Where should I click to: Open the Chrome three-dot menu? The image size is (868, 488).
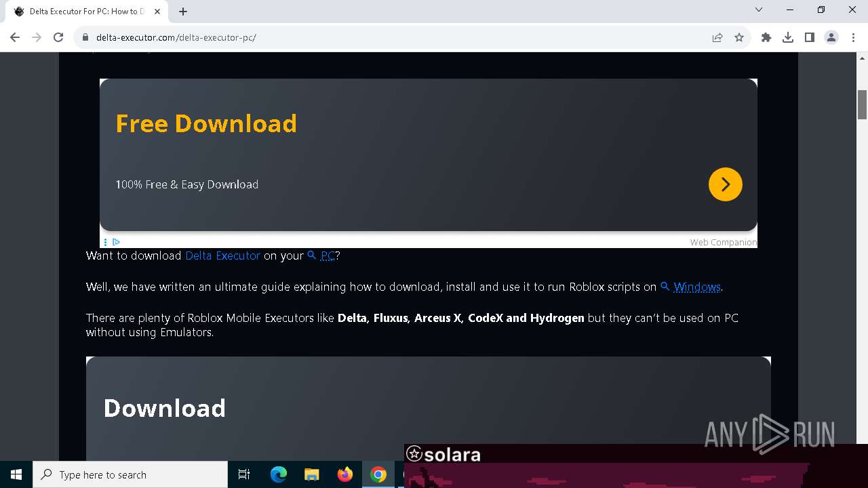click(852, 37)
